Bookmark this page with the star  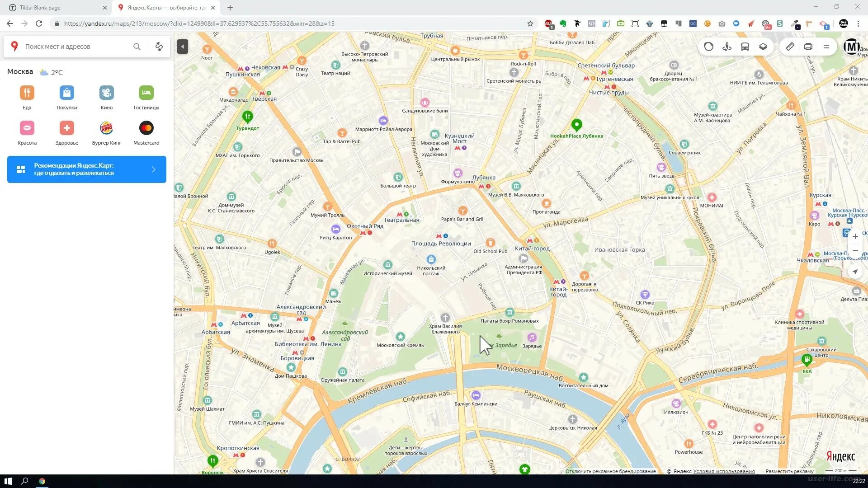(530, 23)
